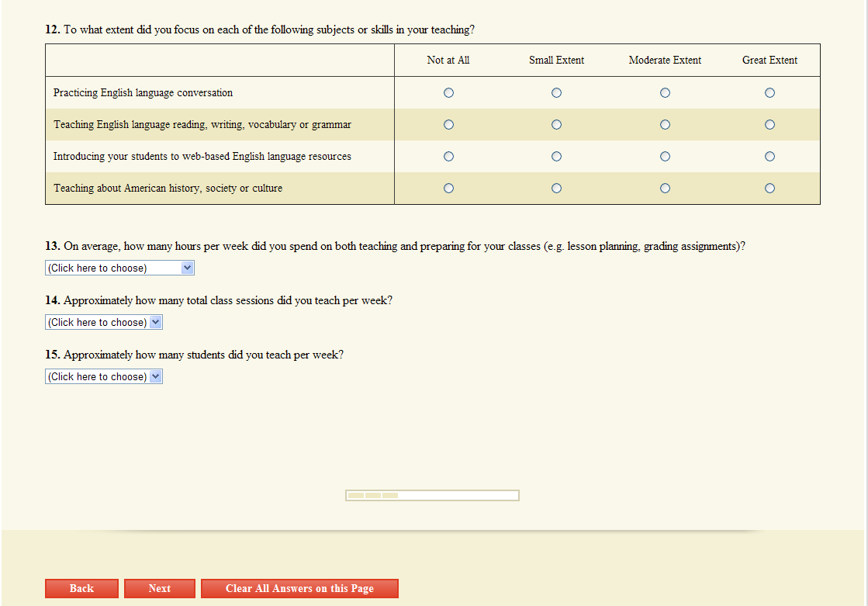The width and height of the screenshot is (868, 606).
Task: Select 'Great Extent' for web-based English resources
Action: pos(769,157)
